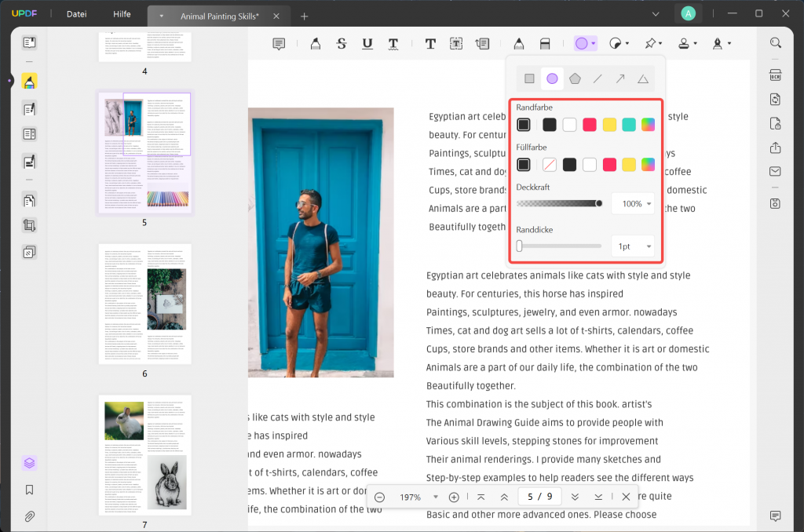Pick the teal Randfarbe swatch
The width and height of the screenshot is (804, 532).
(x=629, y=125)
